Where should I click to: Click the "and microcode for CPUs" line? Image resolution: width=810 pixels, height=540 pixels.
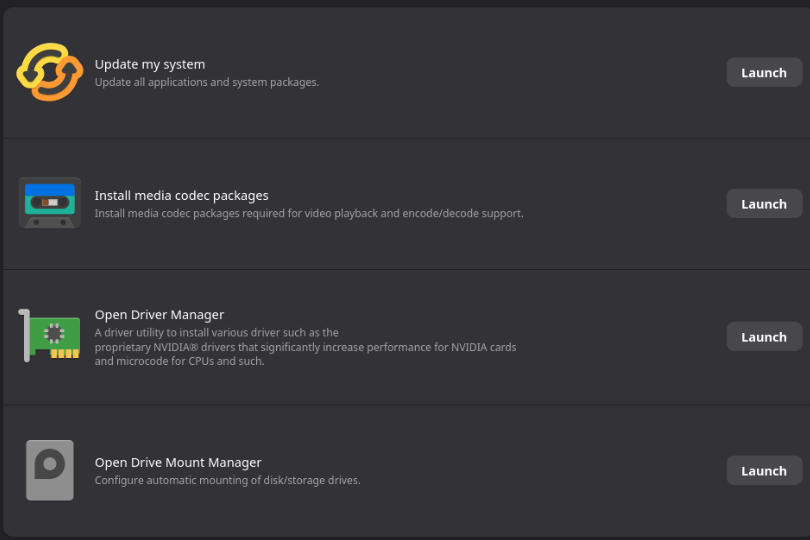[x=179, y=361]
